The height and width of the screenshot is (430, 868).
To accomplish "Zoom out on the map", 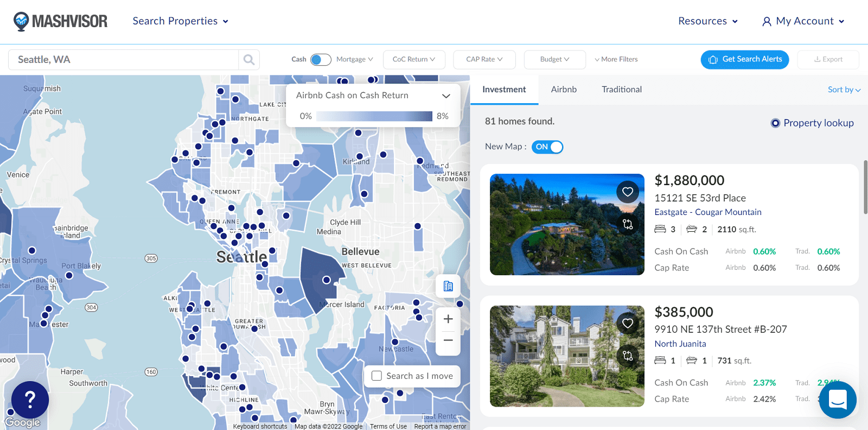I will click(448, 340).
